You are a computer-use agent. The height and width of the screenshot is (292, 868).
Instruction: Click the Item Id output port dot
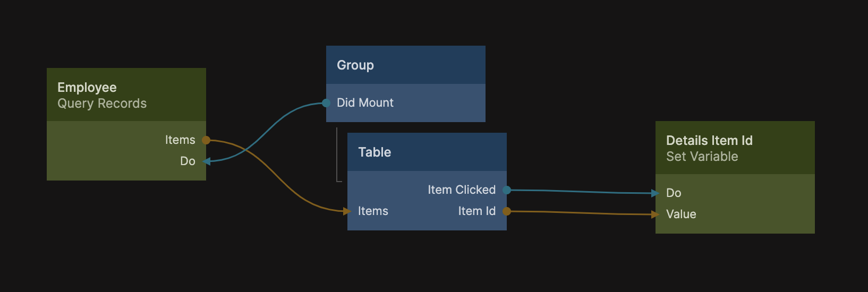click(x=507, y=211)
